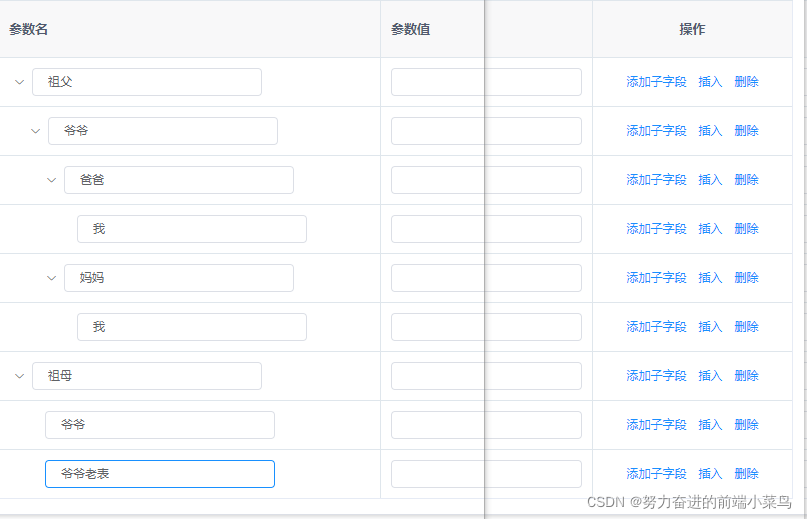The height and width of the screenshot is (519, 807).
Task: Edit the 我 name field under 妈妈
Action: tap(192, 327)
